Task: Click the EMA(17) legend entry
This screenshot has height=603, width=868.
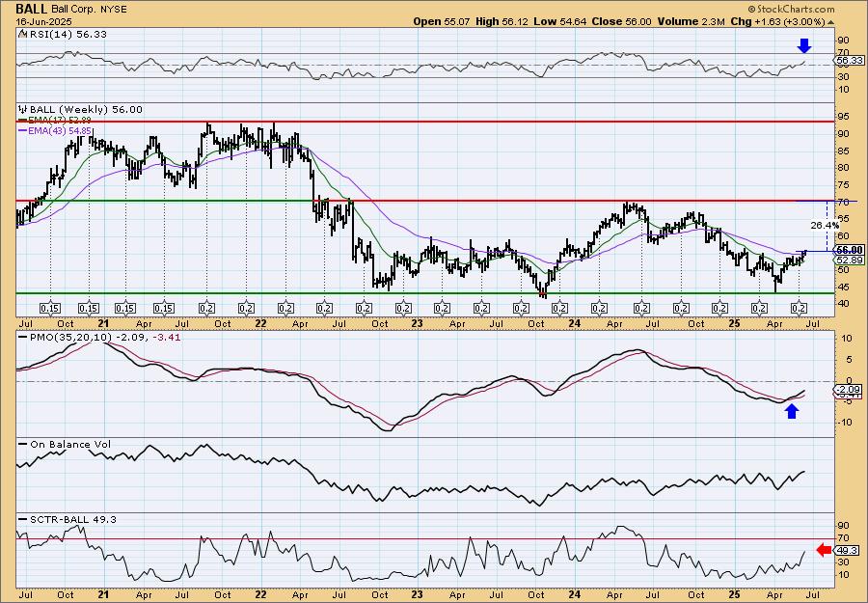Action: pyautogui.click(x=55, y=121)
